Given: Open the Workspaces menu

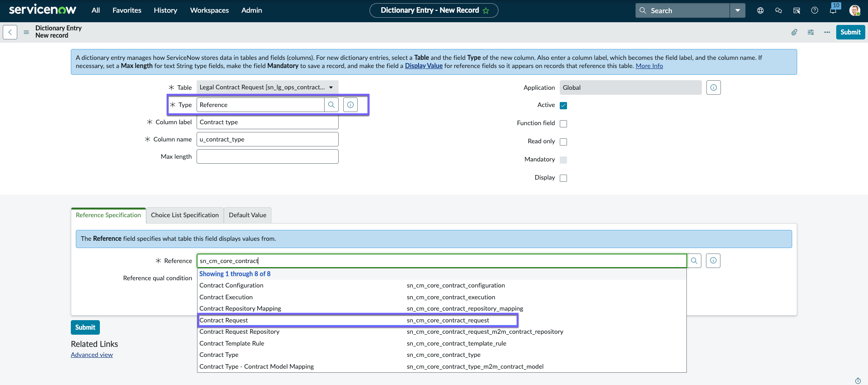Looking at the screenshot, I should 209,10.
